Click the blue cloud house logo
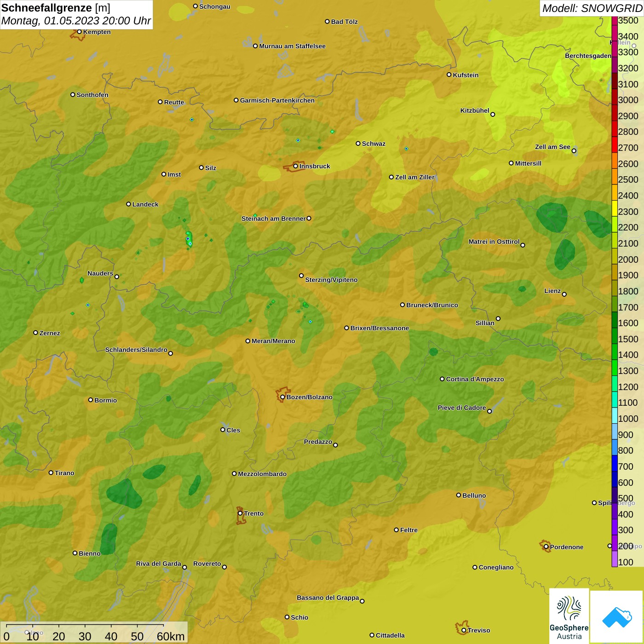644x644 pixels. click(617, 617)
